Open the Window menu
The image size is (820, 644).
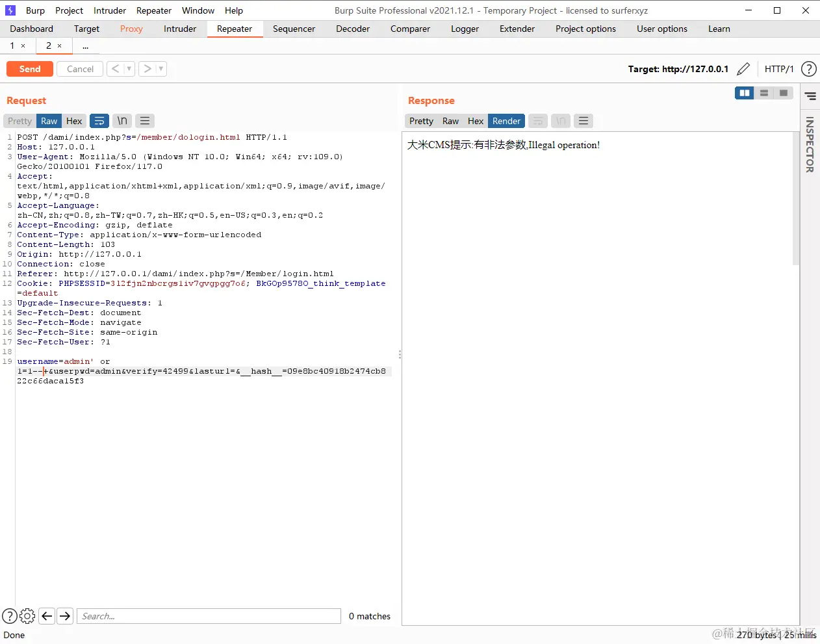tap(198, 10)
